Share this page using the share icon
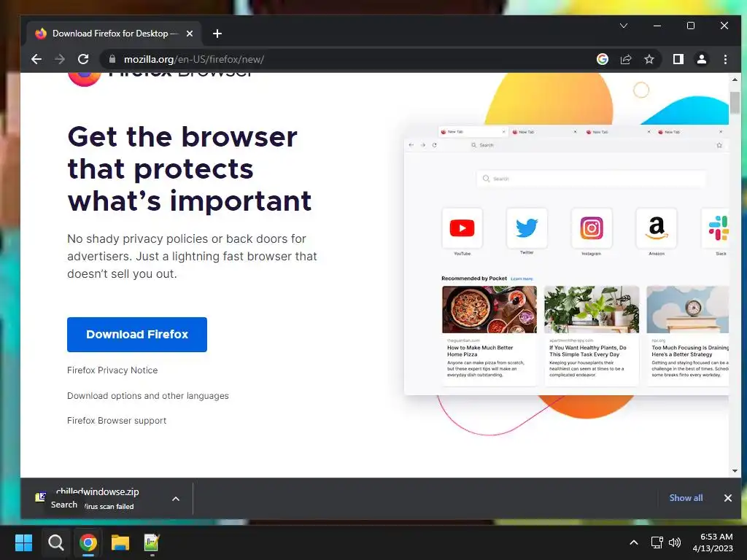 [x=625, y=59]
